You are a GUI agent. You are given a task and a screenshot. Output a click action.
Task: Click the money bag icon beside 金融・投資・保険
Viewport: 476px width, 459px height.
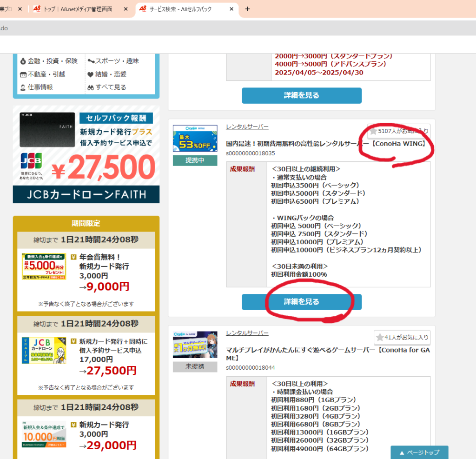pos(23,61)
